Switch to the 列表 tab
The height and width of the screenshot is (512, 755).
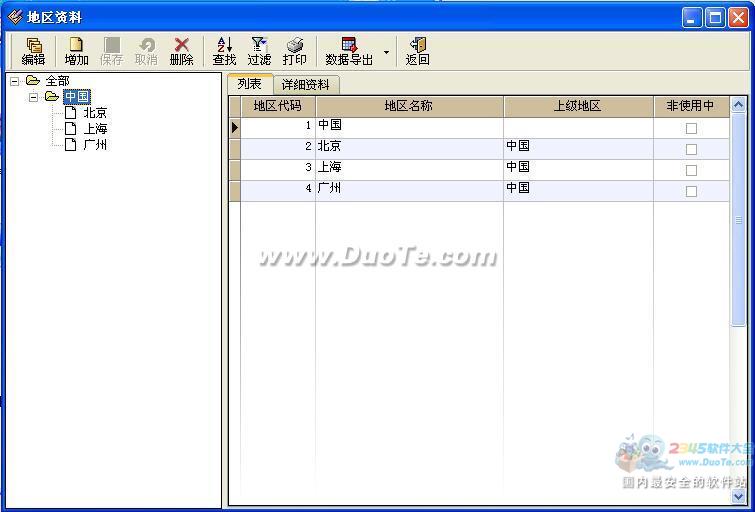pyautogui.click(x=249, y=84)
